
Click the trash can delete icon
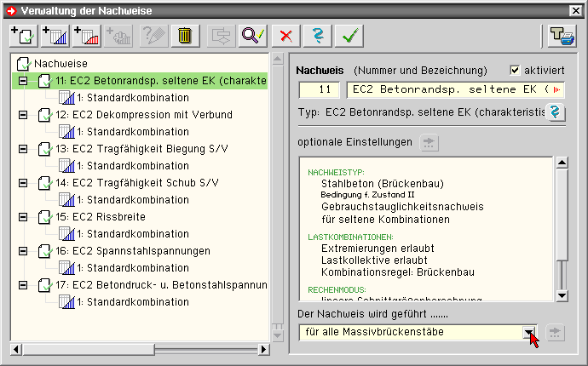[184, 35]
